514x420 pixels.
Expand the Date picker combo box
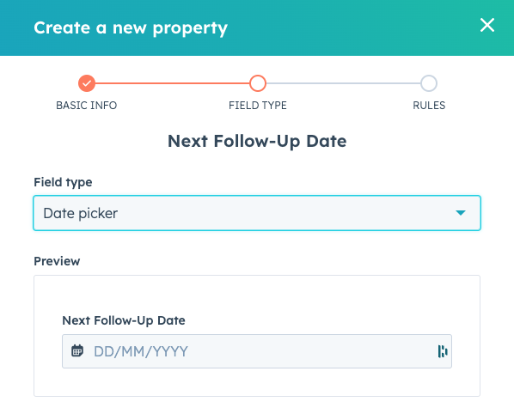(257, 213)
